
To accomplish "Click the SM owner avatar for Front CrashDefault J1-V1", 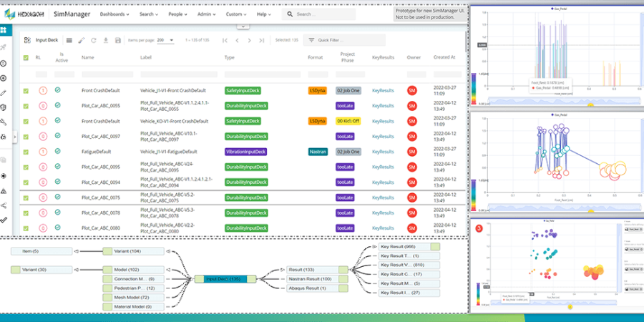I will (x=412, y=90).
